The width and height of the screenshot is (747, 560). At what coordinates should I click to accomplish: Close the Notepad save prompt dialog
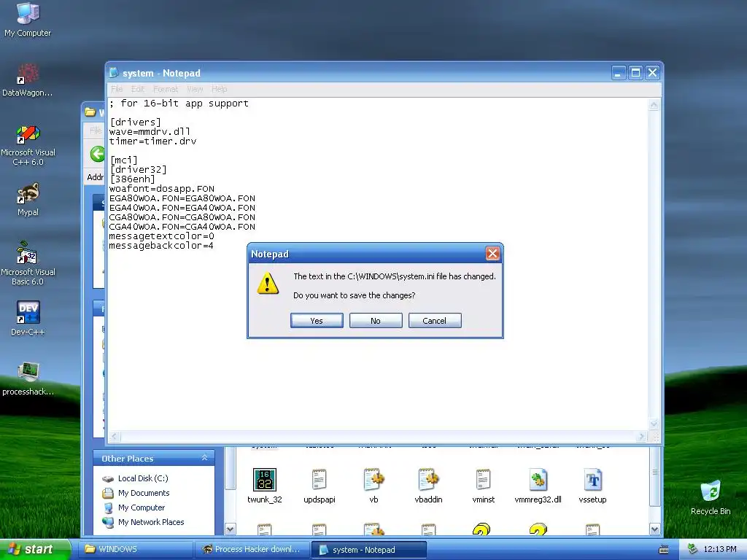click(x=492, y=253)
